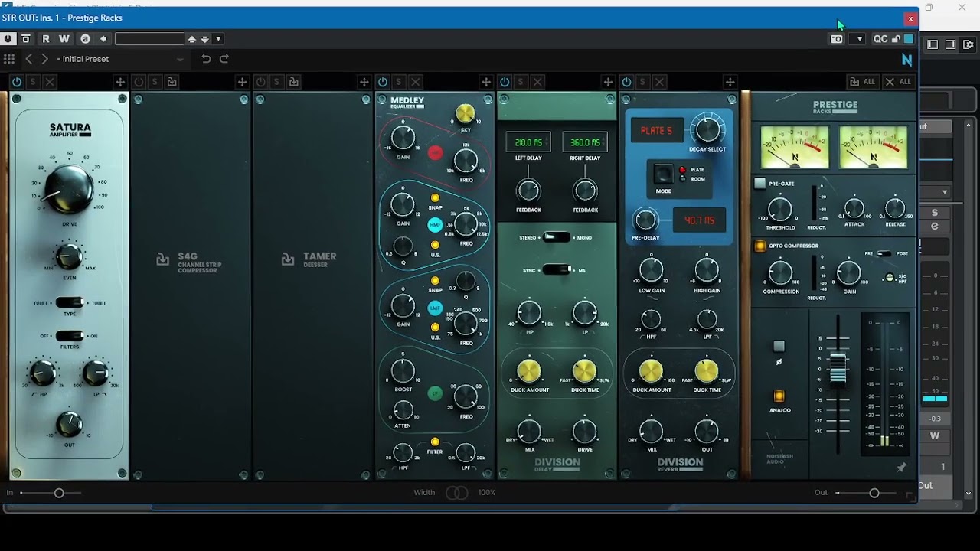The image size is (980, 551).
Task: Toggle the OPTO COMPRESSOR orange button
Action: (759, 246)
